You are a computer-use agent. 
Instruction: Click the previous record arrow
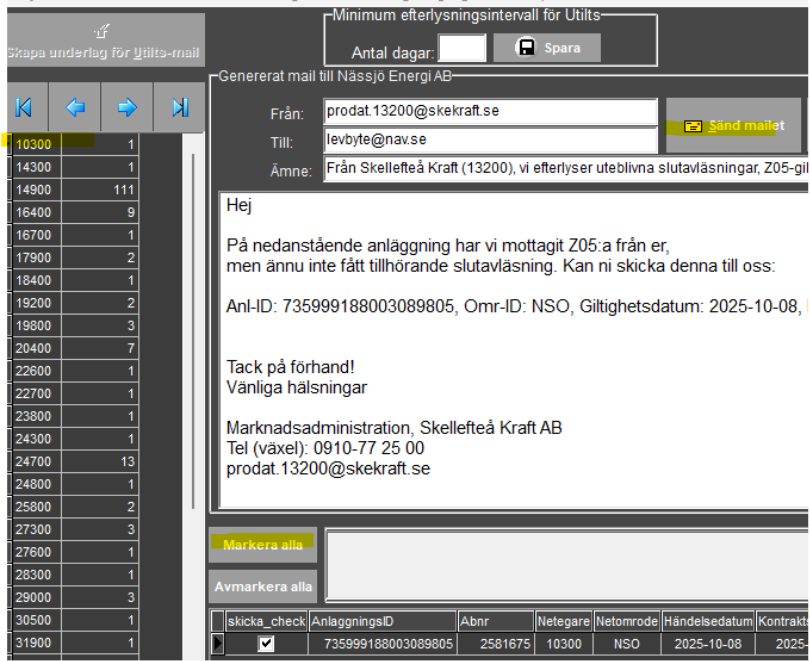tap(76, 107)
